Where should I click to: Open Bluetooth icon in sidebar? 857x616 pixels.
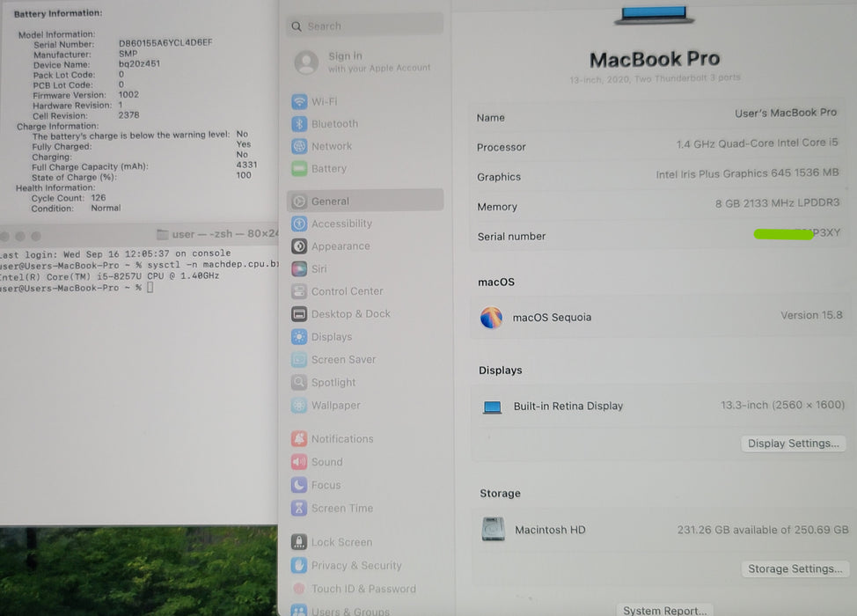(299, 124)
